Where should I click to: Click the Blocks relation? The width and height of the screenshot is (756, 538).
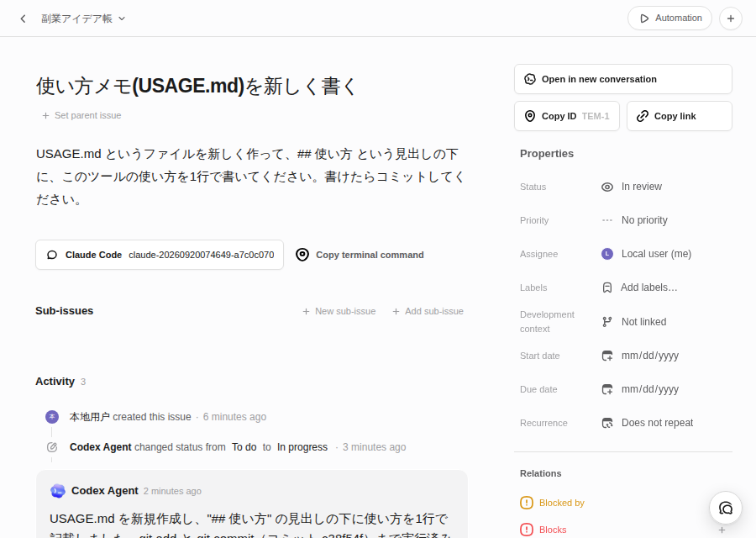coord(543,530)
